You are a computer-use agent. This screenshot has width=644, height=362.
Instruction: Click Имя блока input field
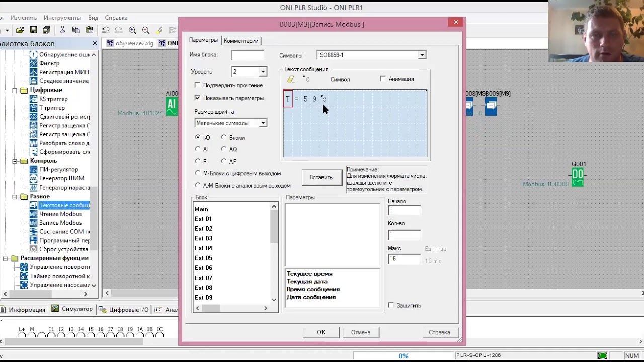tap(248, 55)
